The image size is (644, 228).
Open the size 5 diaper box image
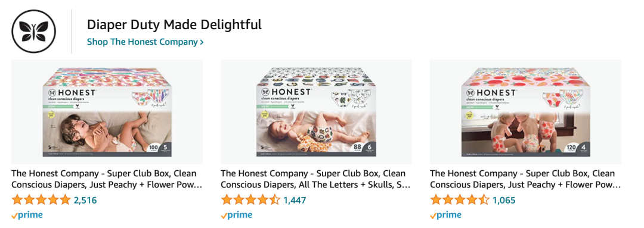tap(107, 112)
